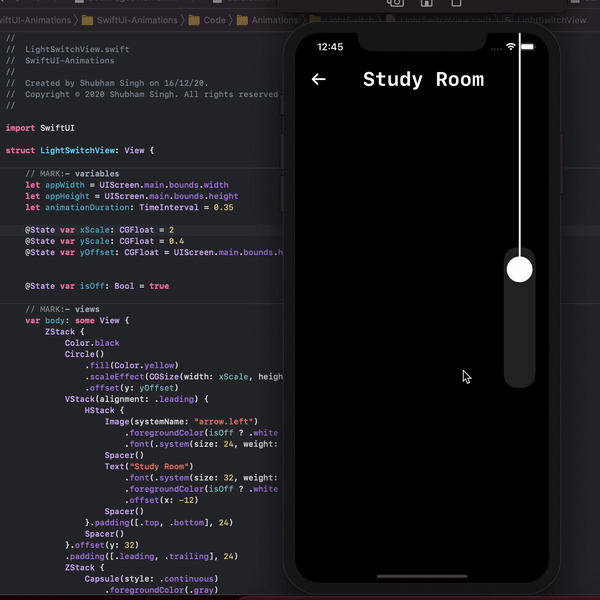Click the '// MARK:- variables' comment

pos(72,174)
